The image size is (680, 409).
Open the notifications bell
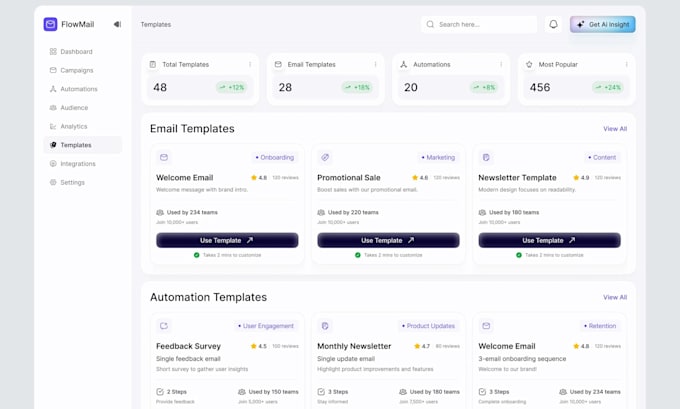tap(553, 24)
